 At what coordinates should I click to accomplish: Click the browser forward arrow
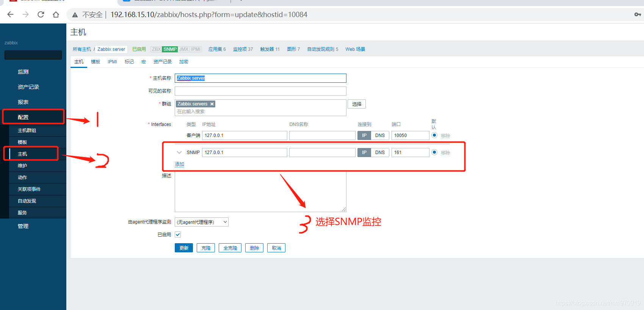click(25, 14)
